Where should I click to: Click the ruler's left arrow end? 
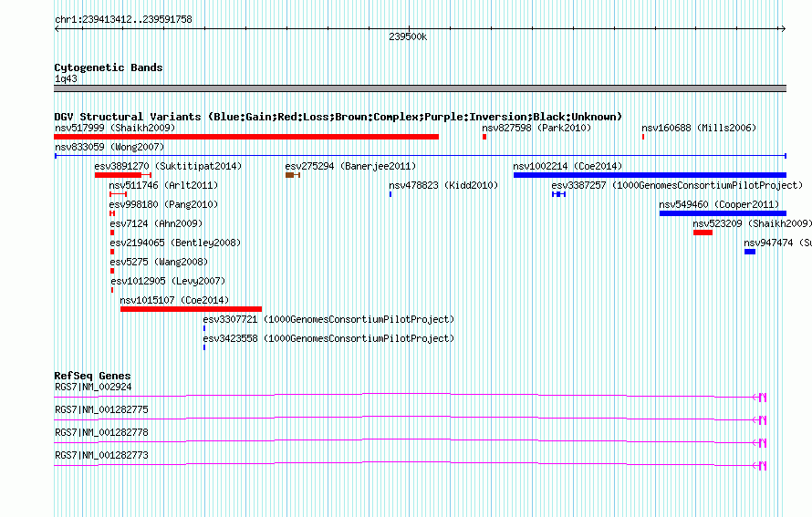(57, 29)
